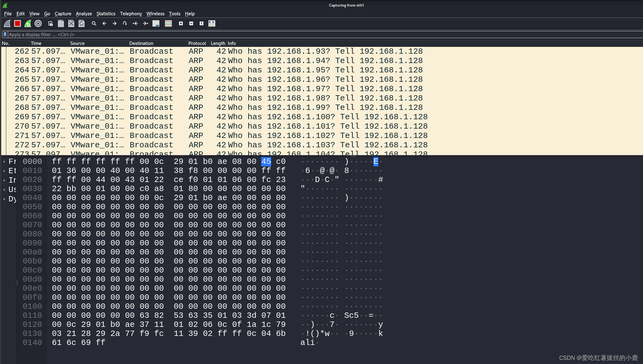The image size is (643, 364).
Task: Go to the first captured packet
Action: click(135, 23)
